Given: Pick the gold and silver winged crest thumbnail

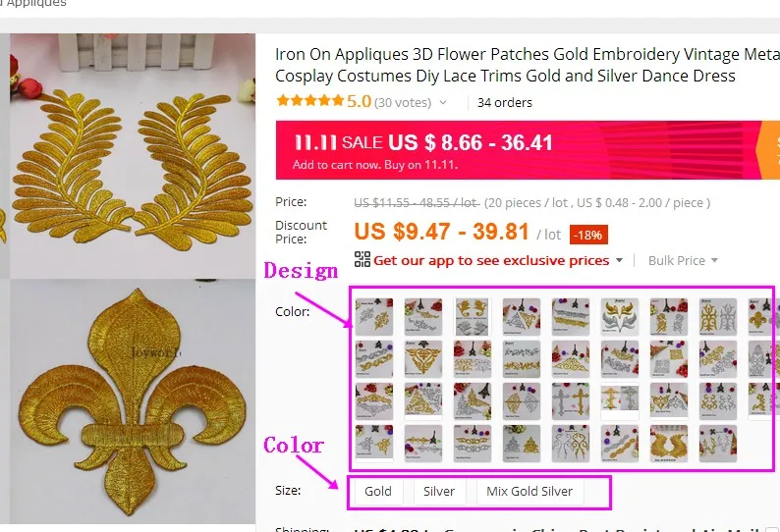Looking at the screenshot, I should (x=619, y=317).
